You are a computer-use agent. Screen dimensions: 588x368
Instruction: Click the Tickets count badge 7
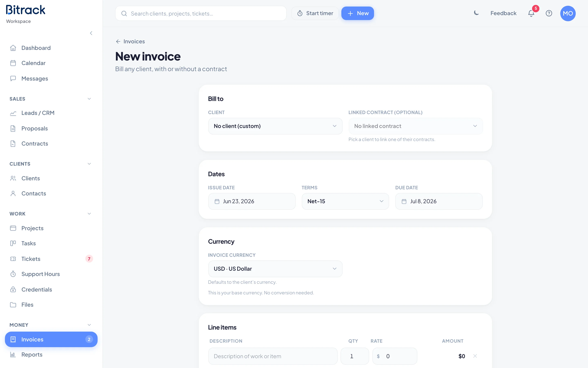[x=89, y=259]
